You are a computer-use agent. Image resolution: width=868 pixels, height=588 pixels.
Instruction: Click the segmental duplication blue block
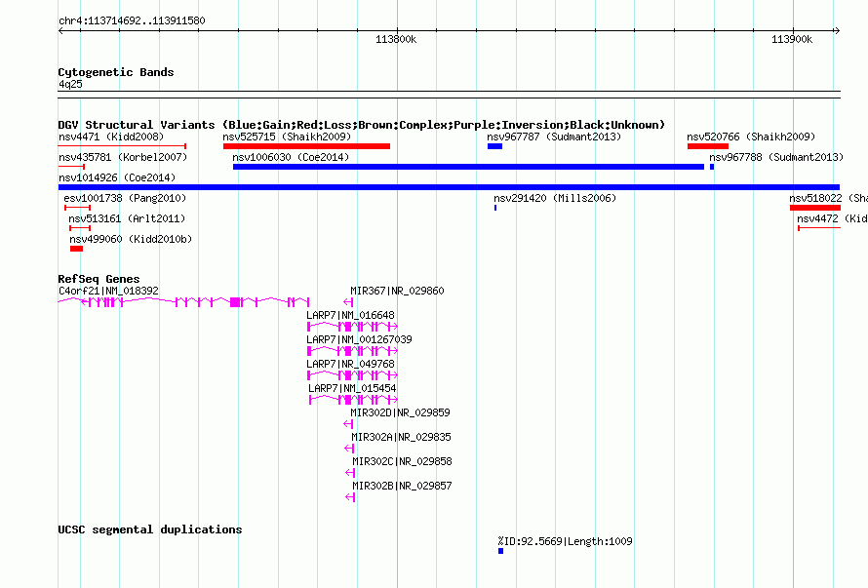point(500,551)
